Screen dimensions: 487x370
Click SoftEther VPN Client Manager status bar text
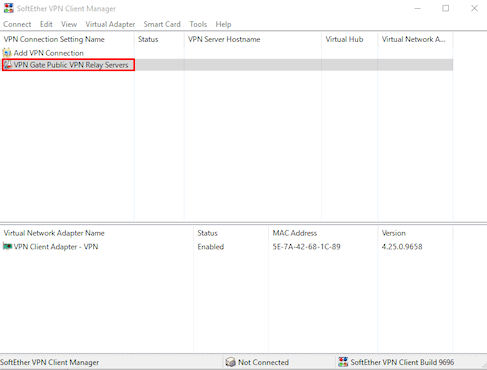coord(49,362)
